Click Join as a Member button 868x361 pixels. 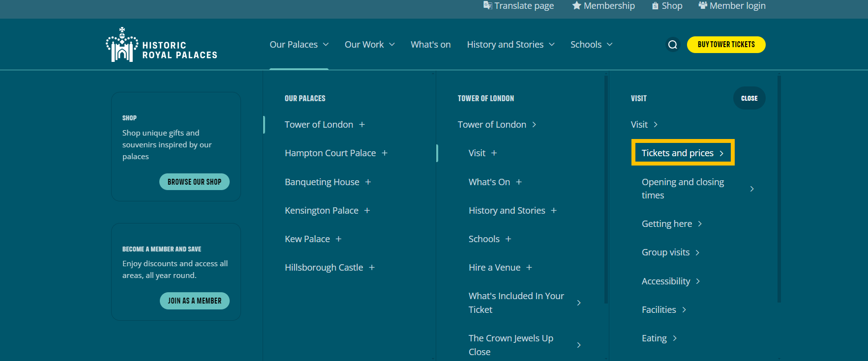(194, 301)
